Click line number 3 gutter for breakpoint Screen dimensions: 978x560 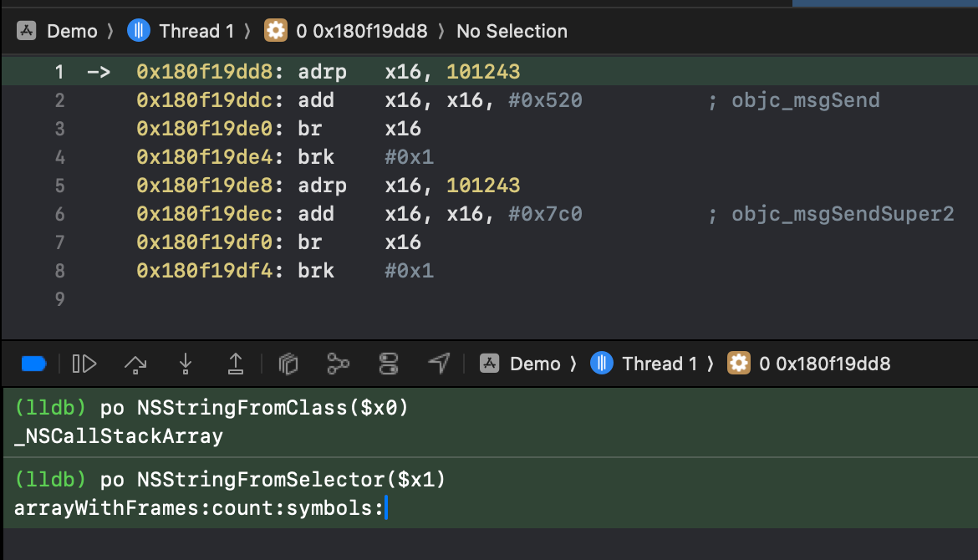tap(60, 129)
